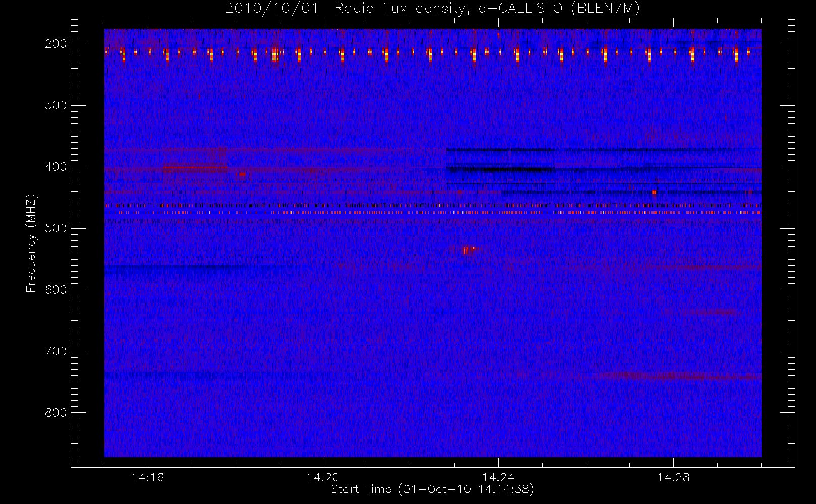Viewport: 816px width, 504px height.
Task: Click the 'Frequency (MHZ)' axis label
Action: (x=31, y=243)
